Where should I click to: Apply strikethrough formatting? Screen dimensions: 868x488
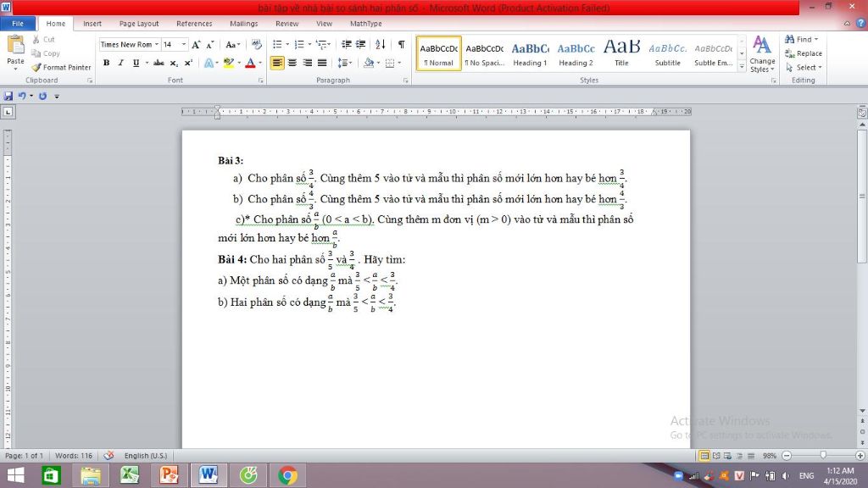pyautogui.click(x=159, y=63)
